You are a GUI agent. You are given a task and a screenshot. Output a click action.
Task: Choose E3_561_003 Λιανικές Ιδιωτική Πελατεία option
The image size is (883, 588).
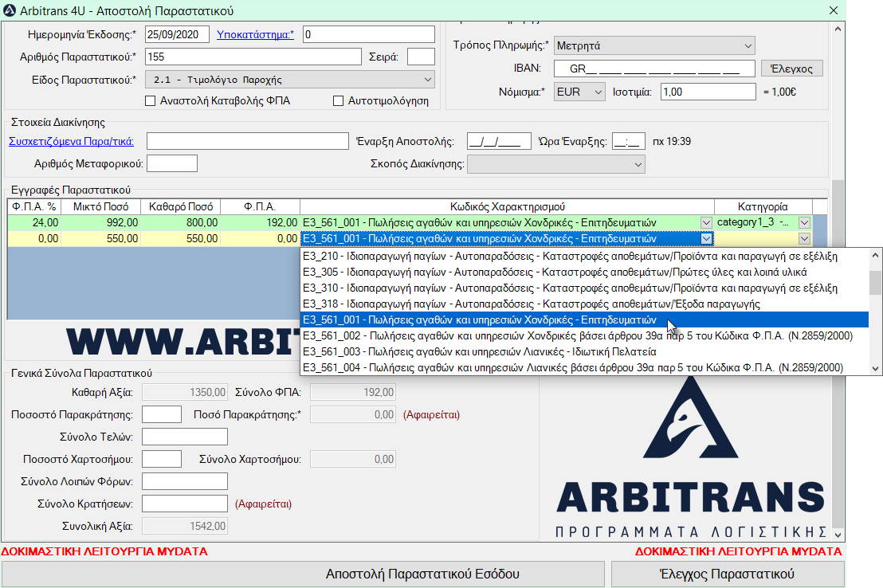(584, 351)
